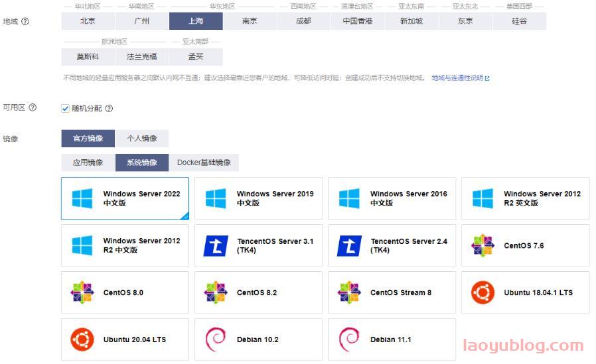Click the Ubuntu 20.04 LTS logo icon
The height and width of the screenshot is (364, 596).
pos(82,339)
